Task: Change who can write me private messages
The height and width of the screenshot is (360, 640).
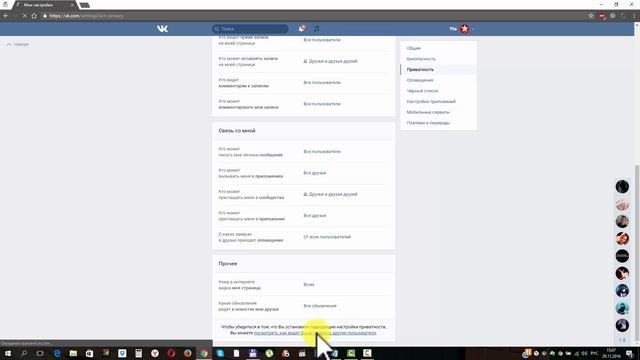Action: pos(322,151)
